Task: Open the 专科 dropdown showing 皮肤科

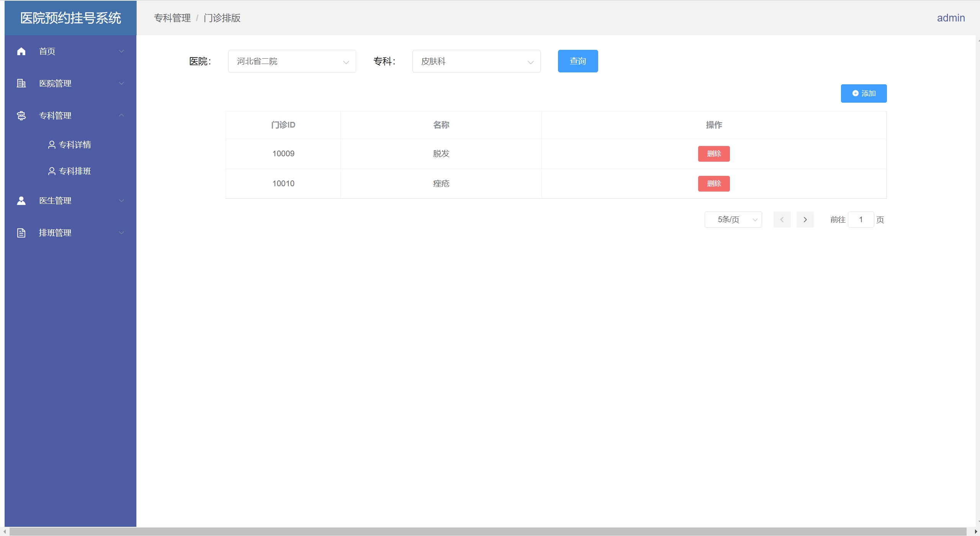Action: (x=476, y=61)
